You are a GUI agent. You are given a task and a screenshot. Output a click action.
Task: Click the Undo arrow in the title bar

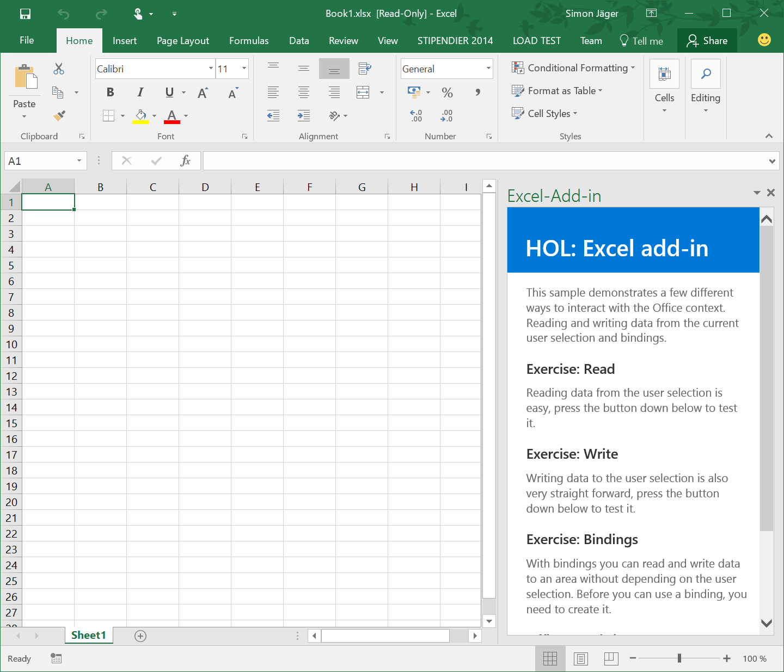(x=63, y=14)
